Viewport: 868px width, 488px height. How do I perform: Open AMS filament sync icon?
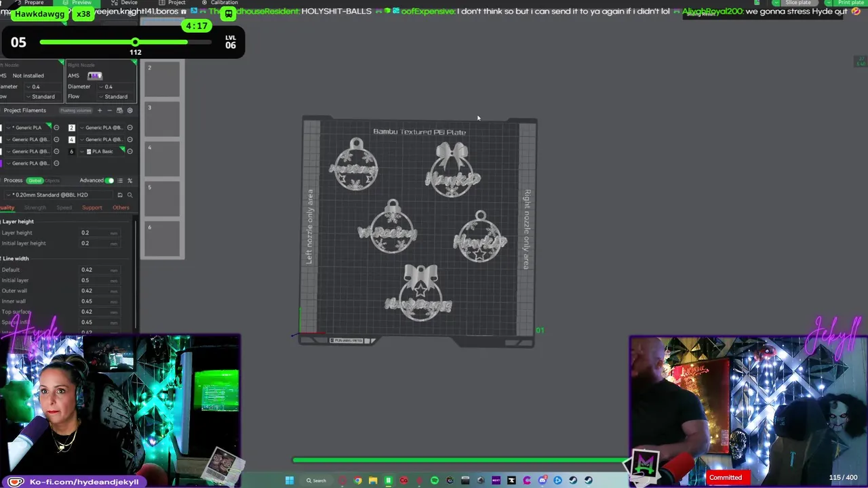pyautogui.click(x=119, y=110)
